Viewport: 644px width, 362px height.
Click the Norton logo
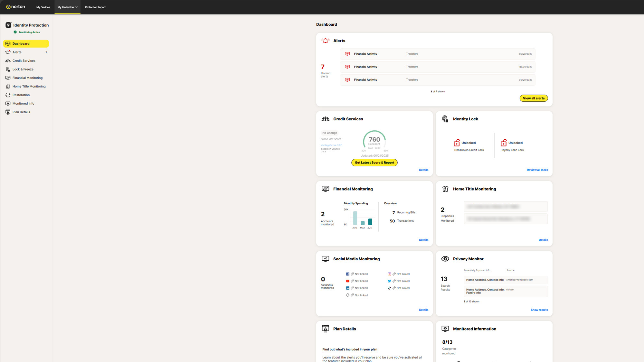15,7
